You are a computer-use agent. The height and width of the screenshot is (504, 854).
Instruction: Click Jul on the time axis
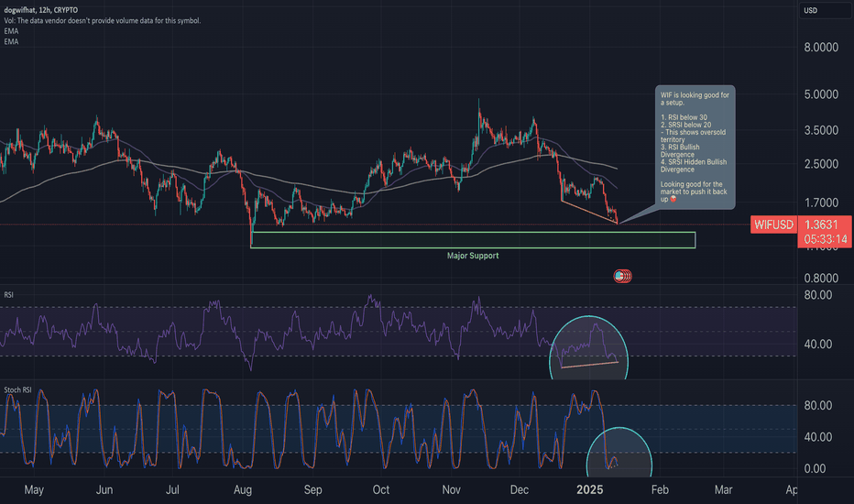pos(172,490)
